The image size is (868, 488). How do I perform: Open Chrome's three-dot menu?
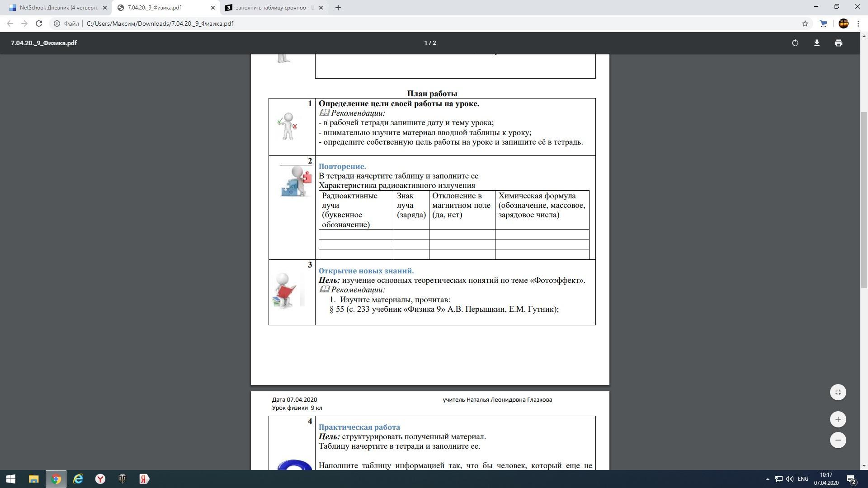pyautogui.click(x=858, y=23)
